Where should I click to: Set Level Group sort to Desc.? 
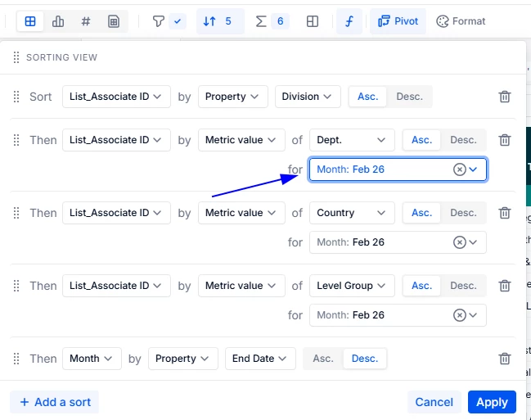462,286
